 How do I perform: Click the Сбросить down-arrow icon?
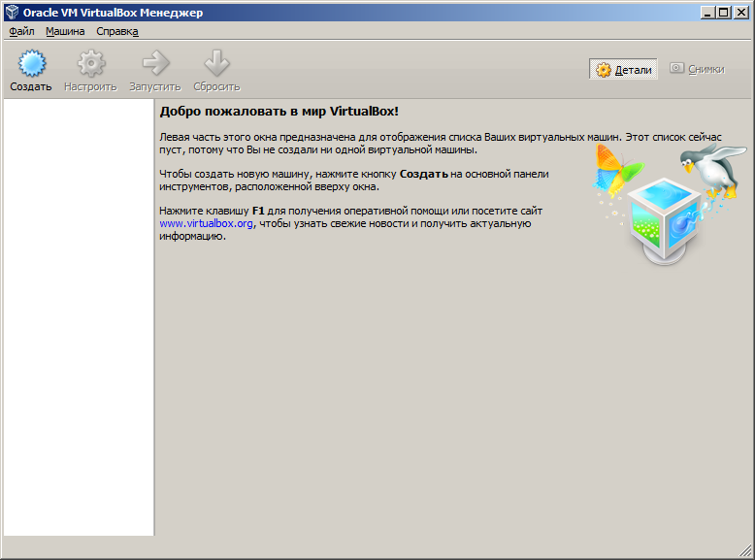pos(216,64)
